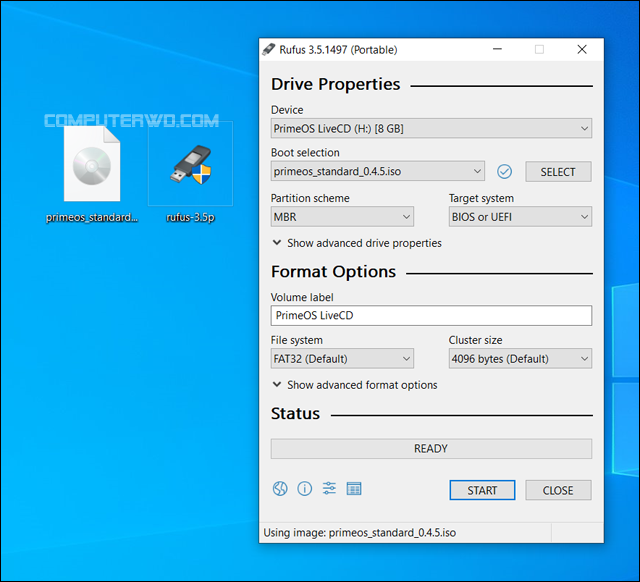Screen dimensions: 640x582
Task: Open the File system FAT32 dropdown
Action: click(342, 359)
